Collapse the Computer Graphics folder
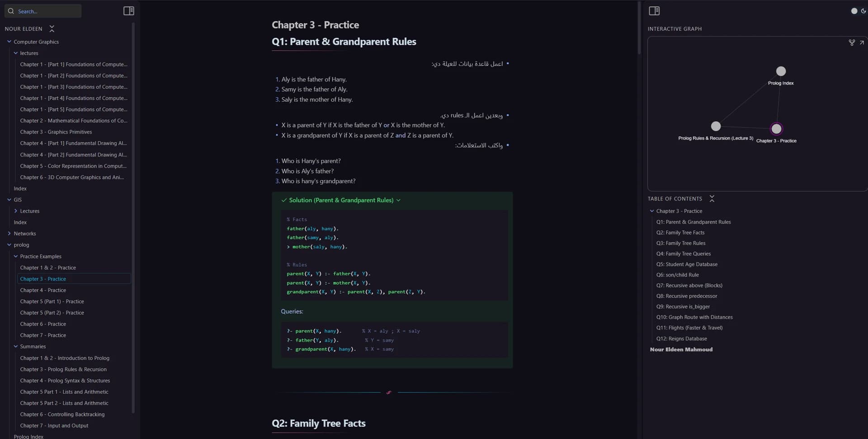Viewport: 868px width, 439px height. (9, 42)
